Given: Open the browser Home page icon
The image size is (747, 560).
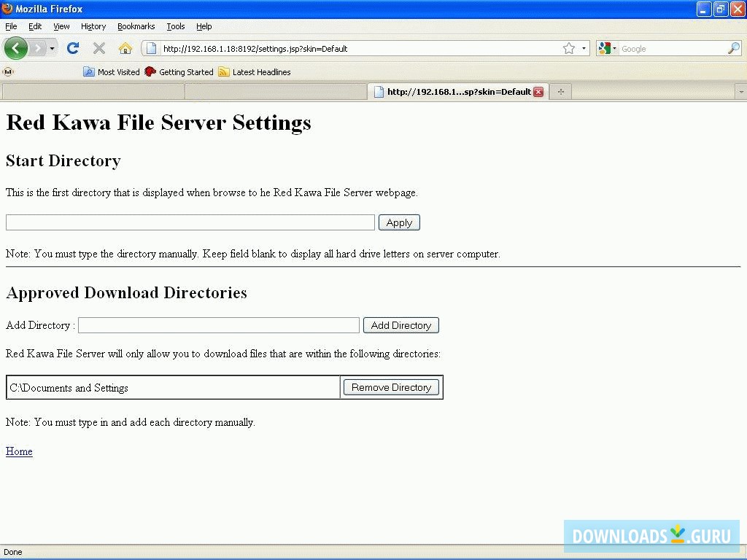Looking at the screenshot, I should click(125, 48).
